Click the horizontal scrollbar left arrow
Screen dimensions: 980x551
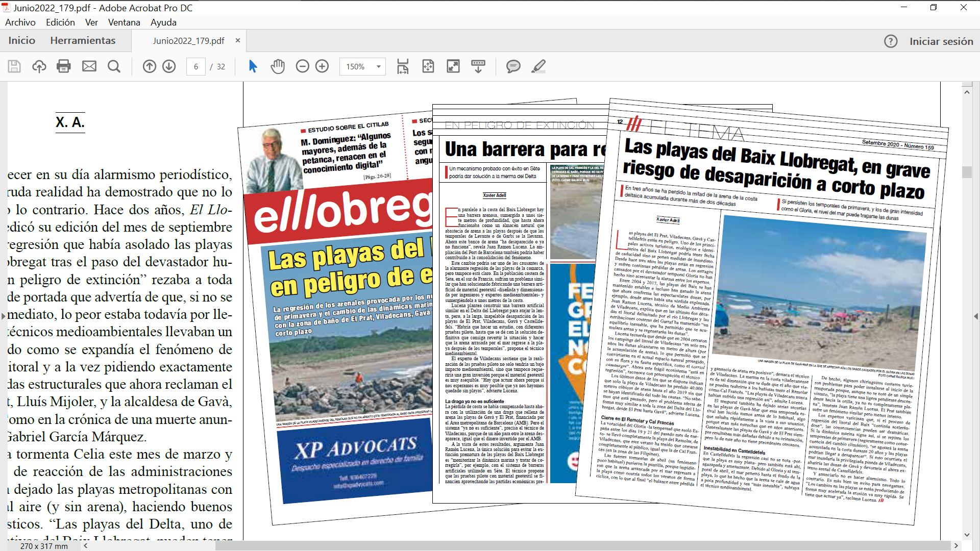coord(86,545)
